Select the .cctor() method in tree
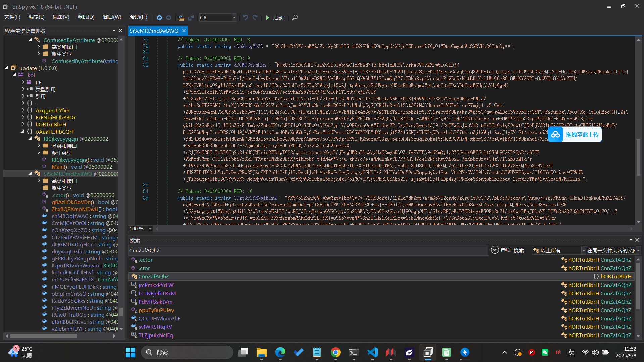The image size is (644, 362). click(83, 195)
